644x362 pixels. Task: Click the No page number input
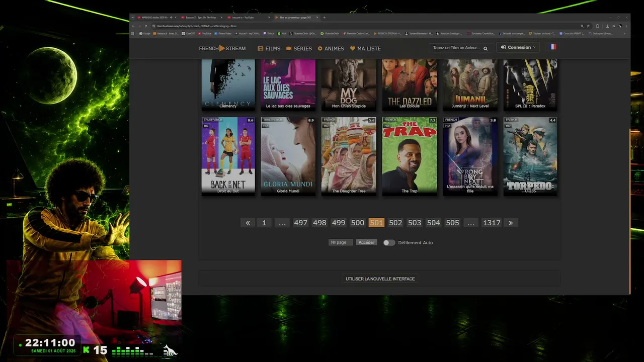click(x=340, y=242)
